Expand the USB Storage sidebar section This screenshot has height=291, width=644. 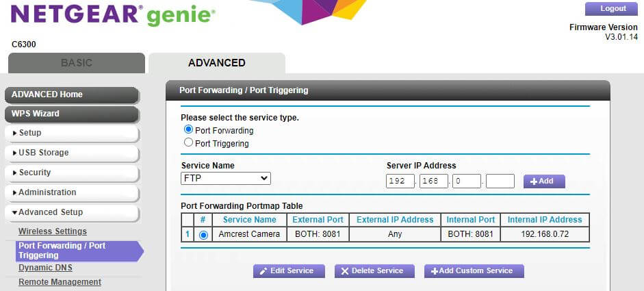point(72,153)
